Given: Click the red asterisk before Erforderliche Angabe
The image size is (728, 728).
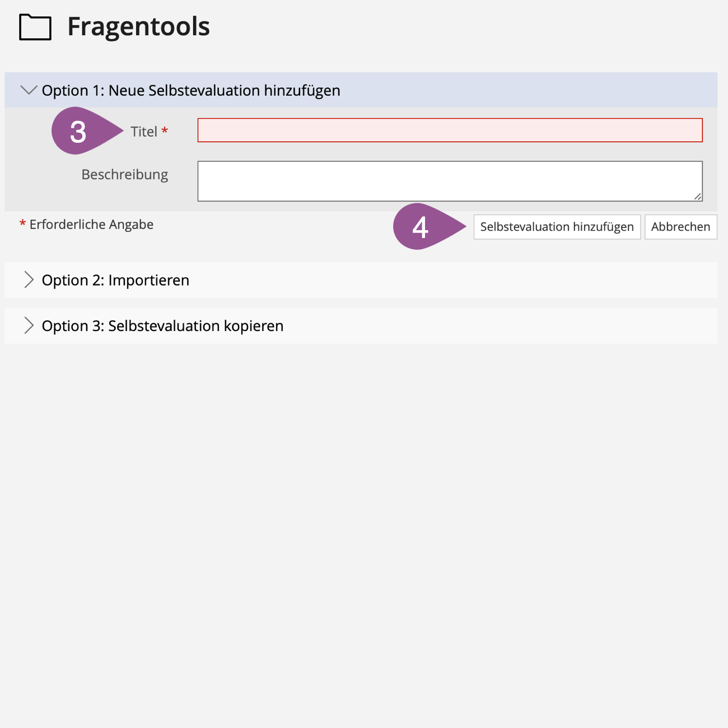Looking at the screenshot, I should pos(22,224).
